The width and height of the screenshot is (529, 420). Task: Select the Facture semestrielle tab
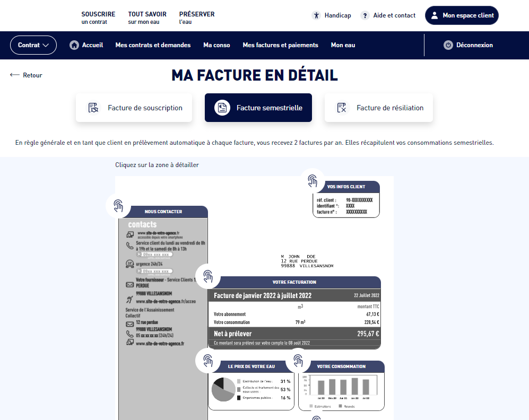258,108
